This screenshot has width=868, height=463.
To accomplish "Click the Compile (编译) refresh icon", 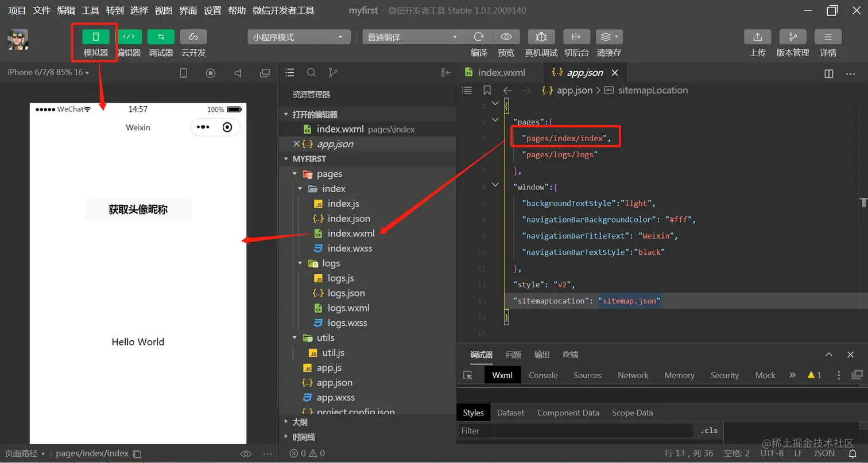I will pos(479,37).
